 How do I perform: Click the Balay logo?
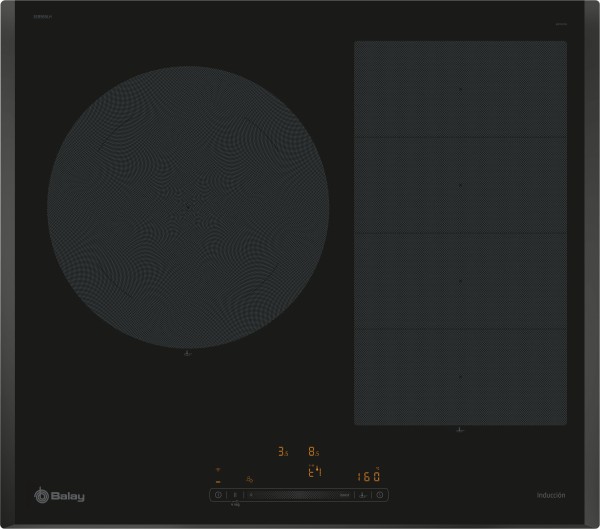[x=59, y=493]
